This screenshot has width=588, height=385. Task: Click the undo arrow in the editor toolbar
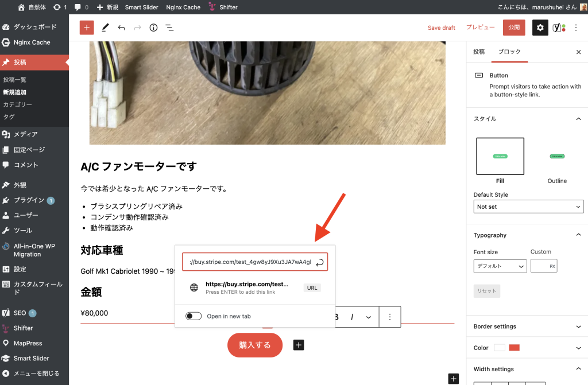point(121,28)
